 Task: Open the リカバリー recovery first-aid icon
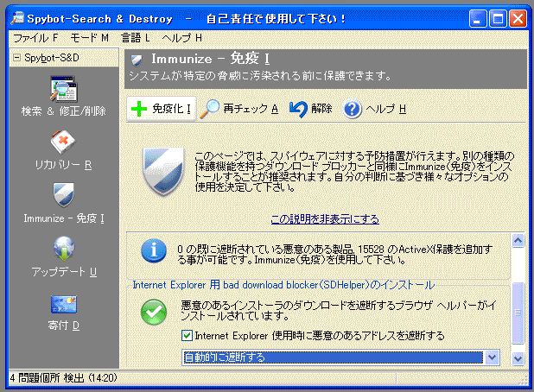click(x=63, y=142)
